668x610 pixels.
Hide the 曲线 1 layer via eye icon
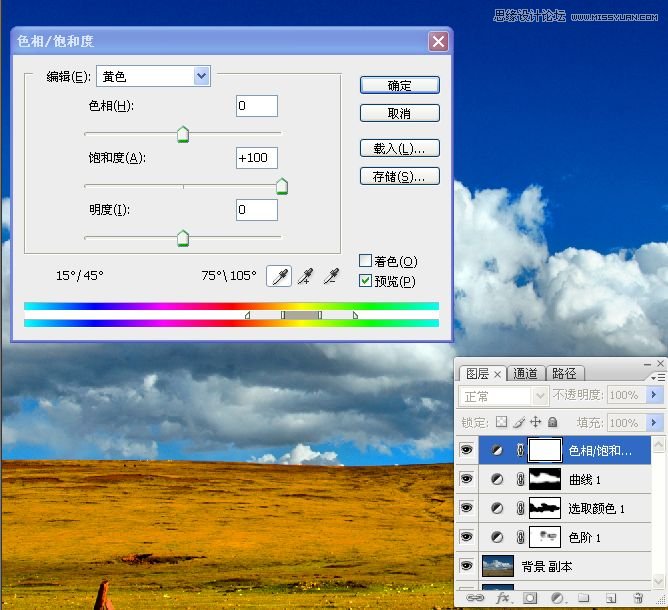click(466, 479)
